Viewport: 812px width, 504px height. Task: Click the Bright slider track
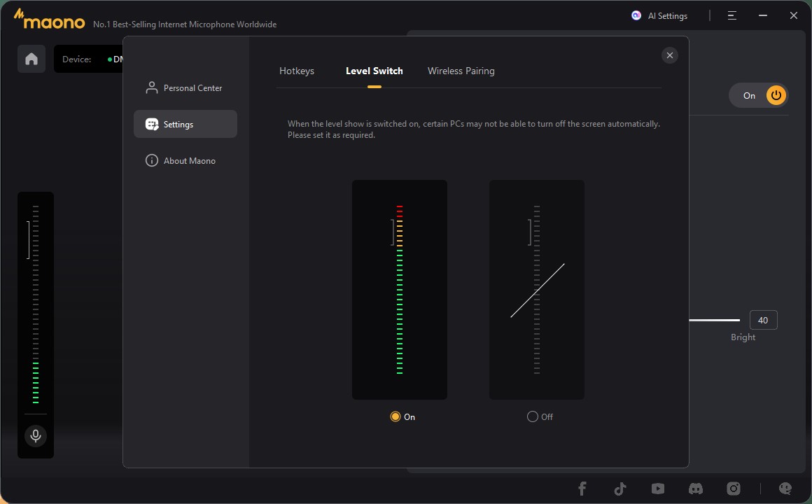click(x=714, y=320)
